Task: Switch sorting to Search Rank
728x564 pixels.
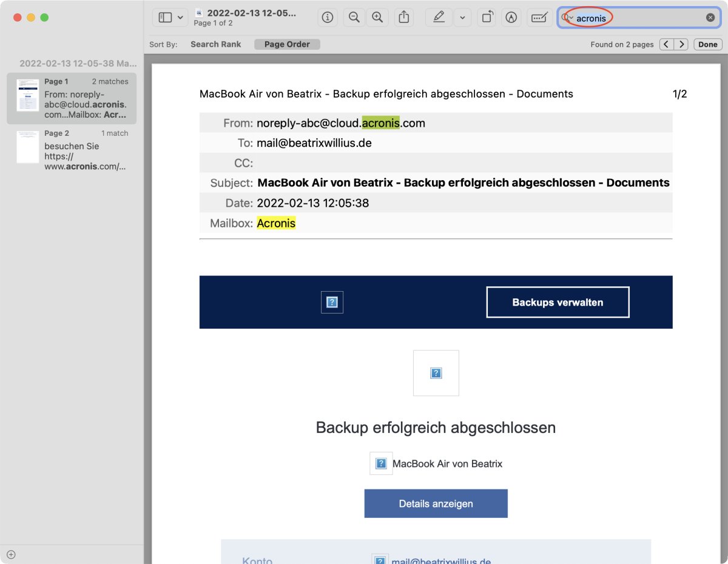Action: (215, 44)
